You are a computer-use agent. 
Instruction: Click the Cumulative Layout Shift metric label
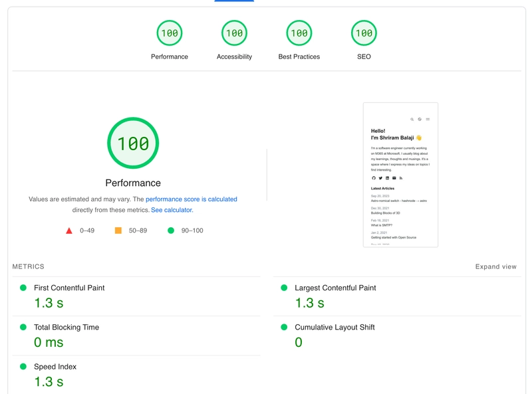click(334, 327)
